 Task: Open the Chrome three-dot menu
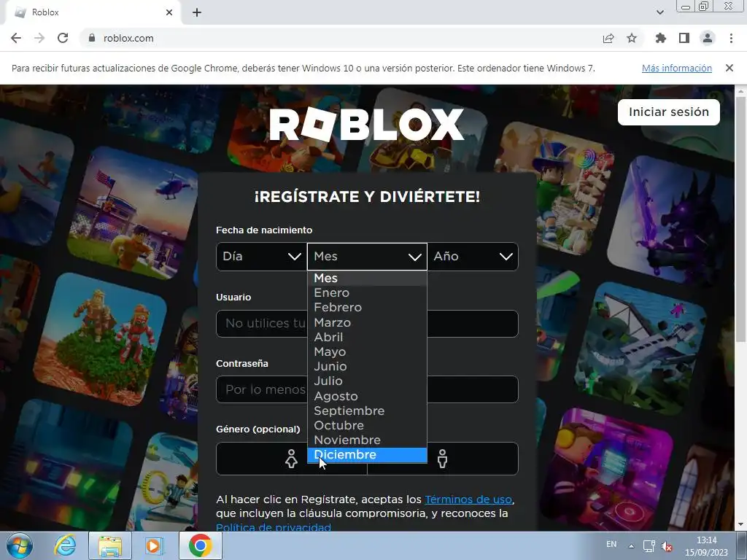[x=731, y=38]
